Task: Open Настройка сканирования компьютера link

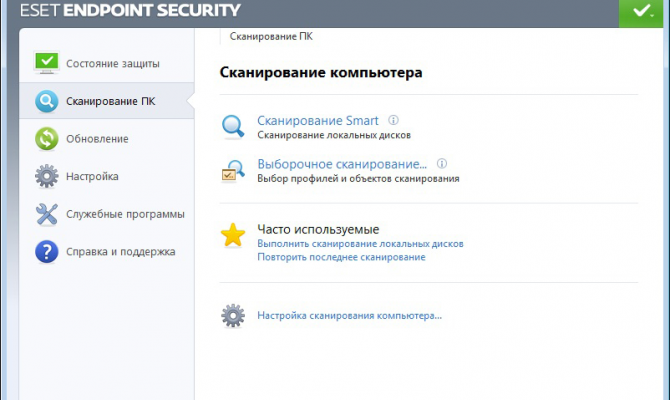Action: pos(349,315)
